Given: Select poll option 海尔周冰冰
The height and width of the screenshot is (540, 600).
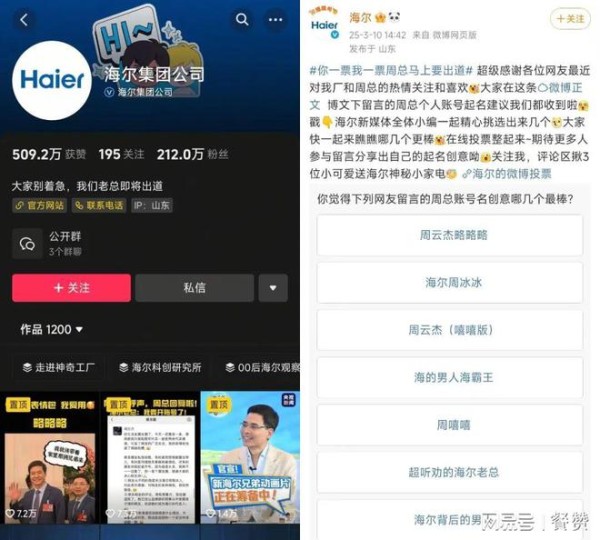Looking at the screenshot, I should [x=450, y=282].
